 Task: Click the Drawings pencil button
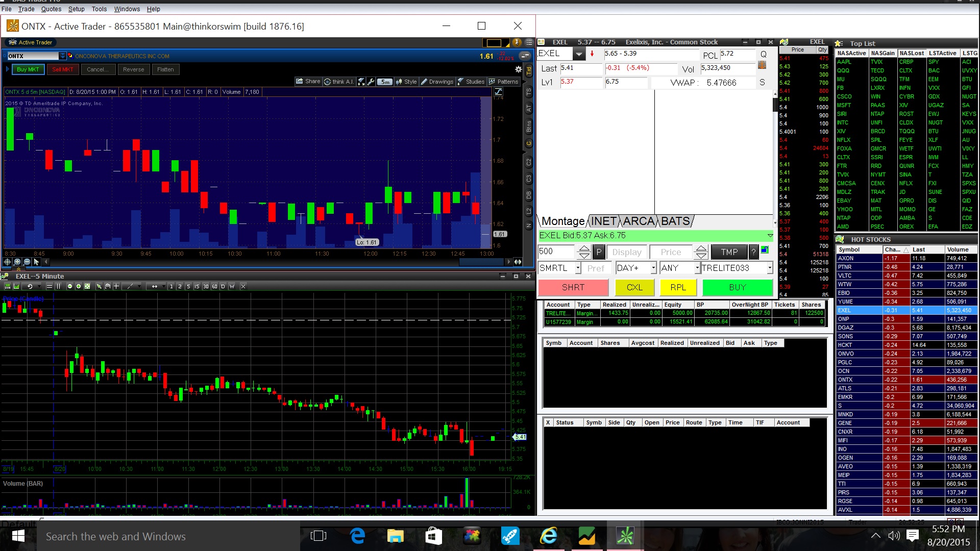437,82
